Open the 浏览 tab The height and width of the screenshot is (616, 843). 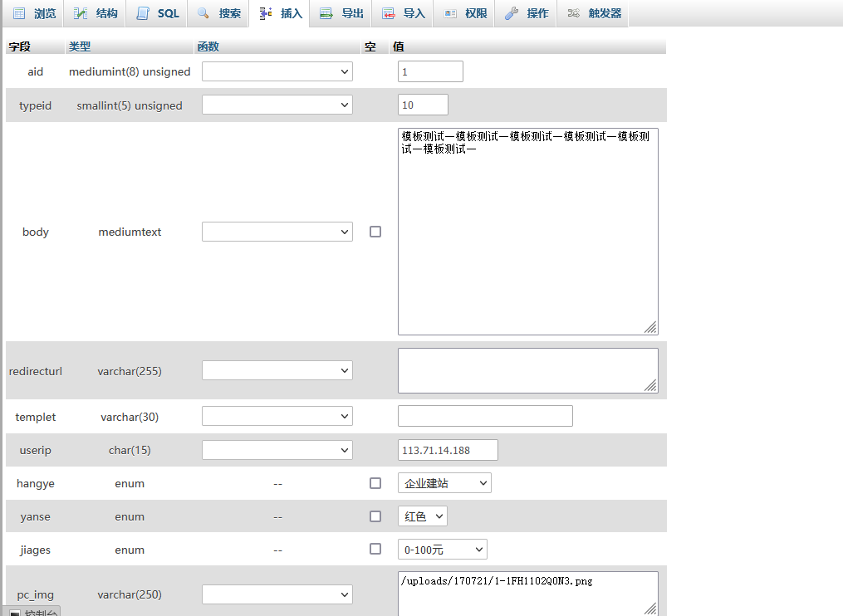[34, 13]
